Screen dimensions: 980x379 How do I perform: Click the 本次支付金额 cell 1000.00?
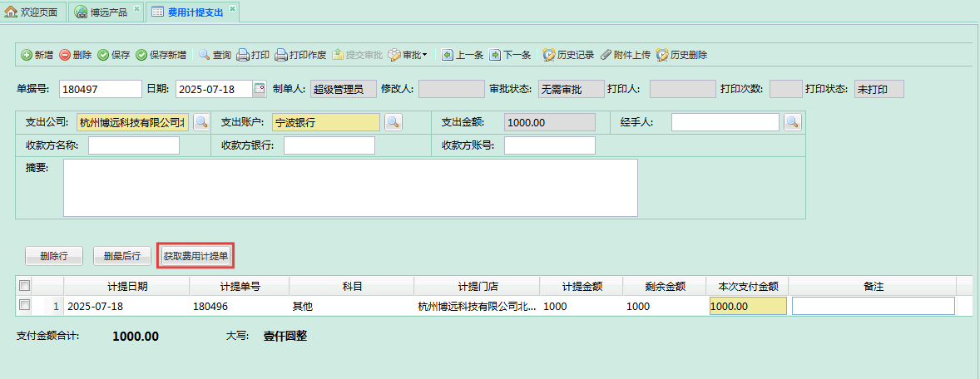[748, 306]
